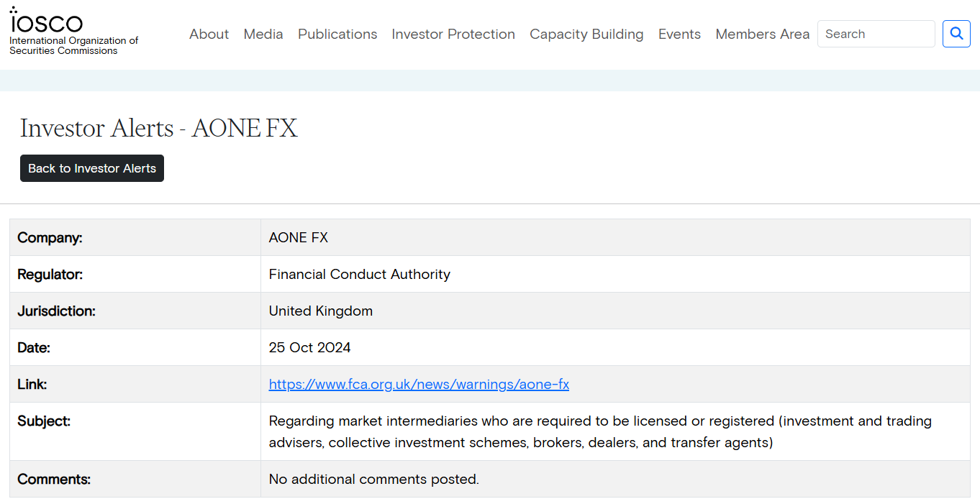
Task: Open the Events menu item
Action: (679, 34)
